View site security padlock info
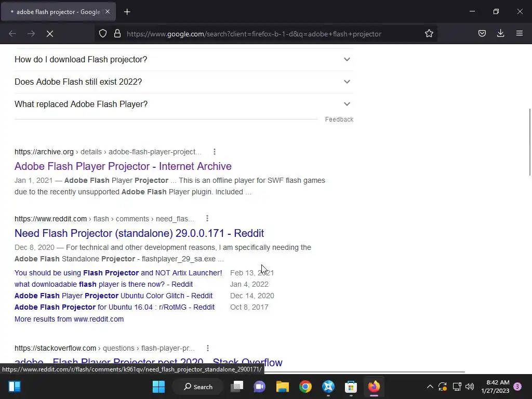Viewport: 532px width, 399px height. [117, 34]
